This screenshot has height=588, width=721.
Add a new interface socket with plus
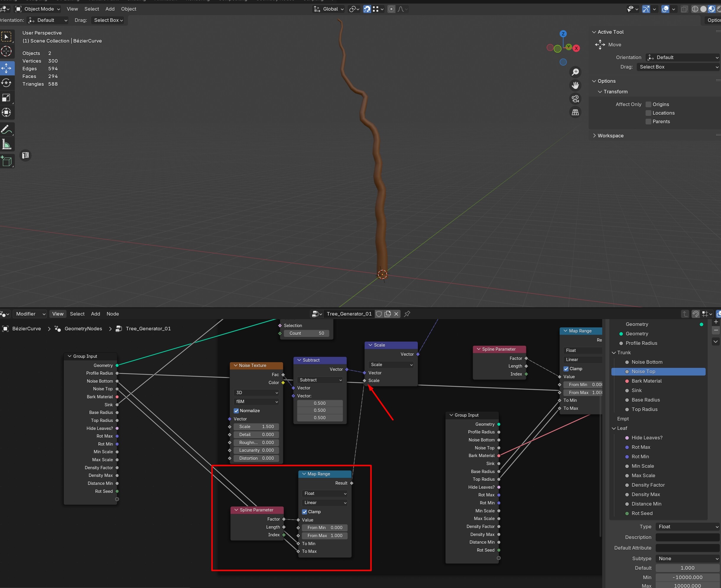click(716, 322)
